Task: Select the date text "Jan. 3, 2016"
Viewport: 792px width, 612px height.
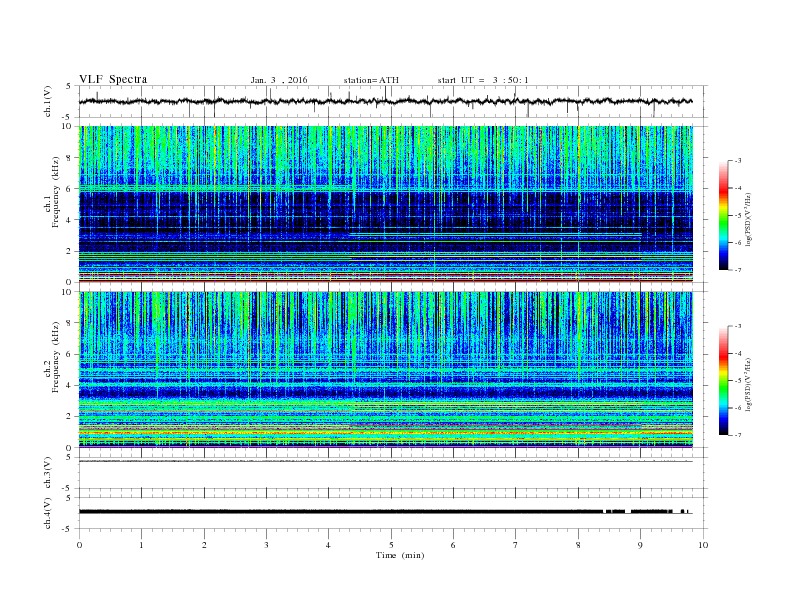Action: (279, 80)
